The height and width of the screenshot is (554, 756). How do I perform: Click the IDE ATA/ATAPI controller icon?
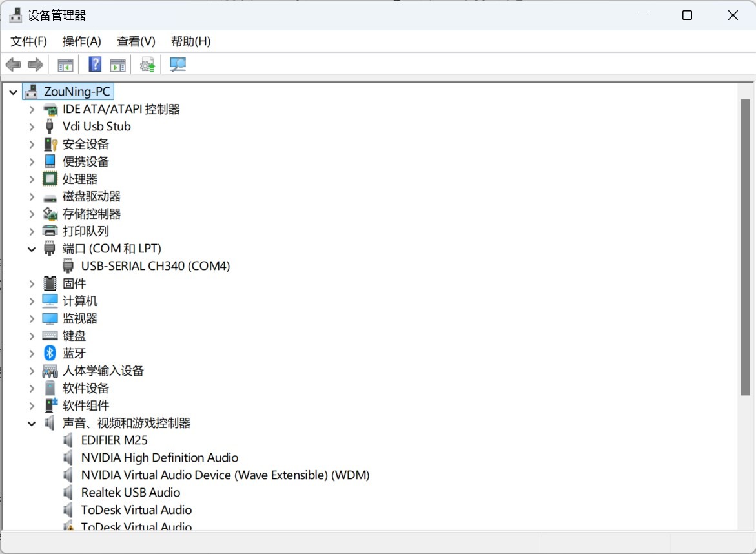point(50,110)
